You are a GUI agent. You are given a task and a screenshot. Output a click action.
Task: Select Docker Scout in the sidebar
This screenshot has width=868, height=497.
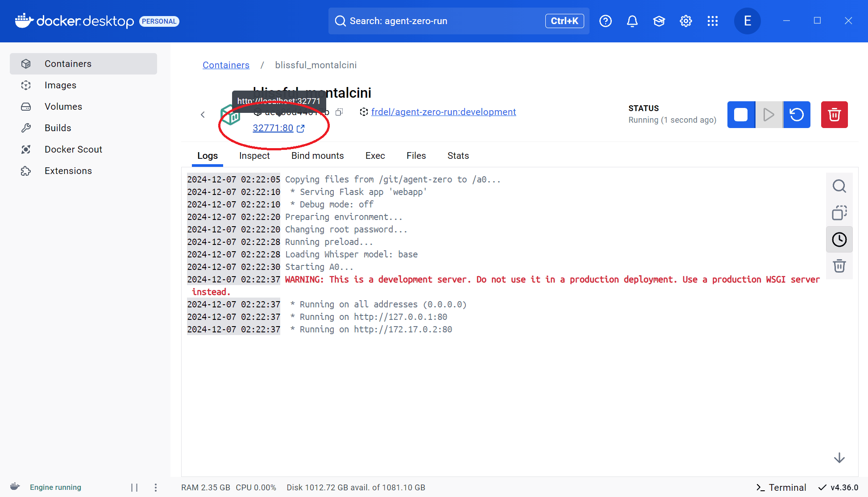73,149
